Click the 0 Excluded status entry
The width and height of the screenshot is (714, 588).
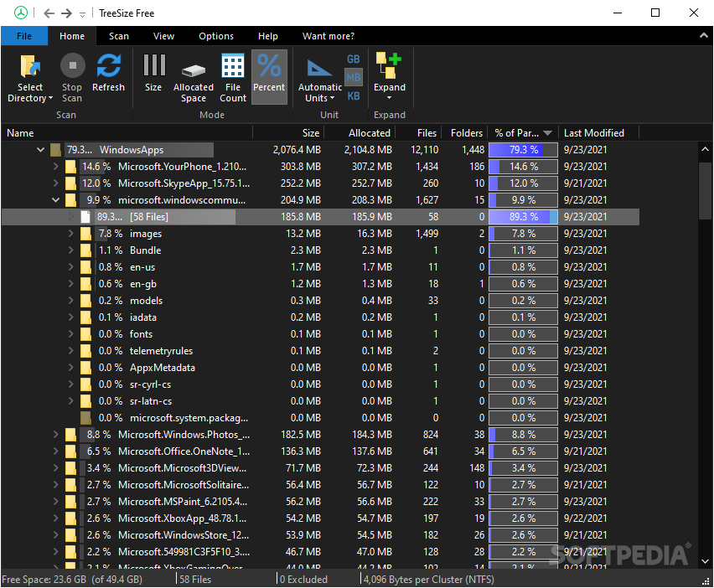(x=303, y=580)
